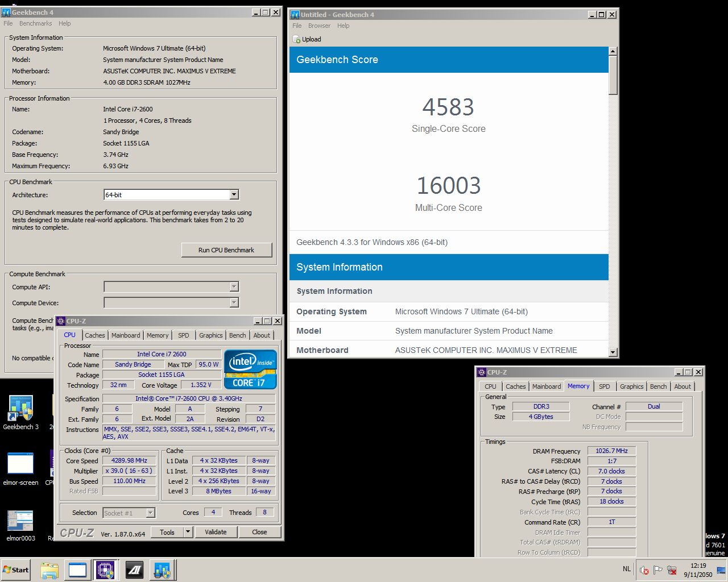Image resolution: width=728 pixels, height=582 pixels.
Task: Switch to About tab in CPU-Z processor window
Action: pyautogui.click(x=262, y=335)
